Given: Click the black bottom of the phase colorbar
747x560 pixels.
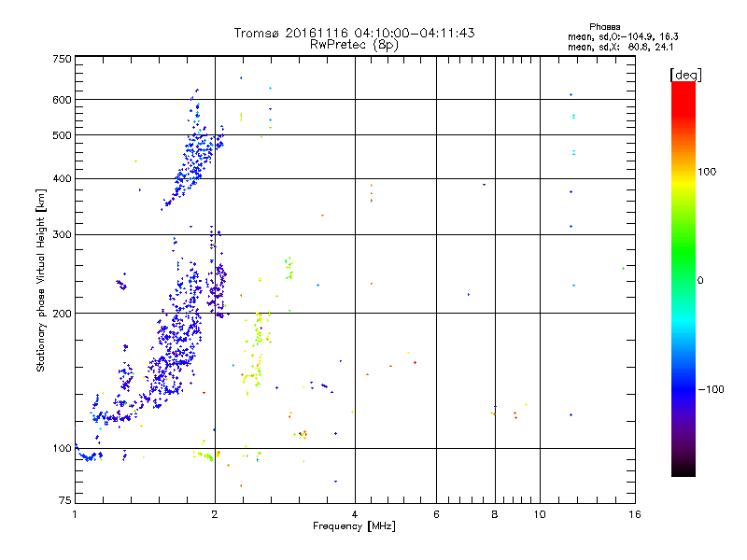Looking at the screenshot, I should click(684, 469).
